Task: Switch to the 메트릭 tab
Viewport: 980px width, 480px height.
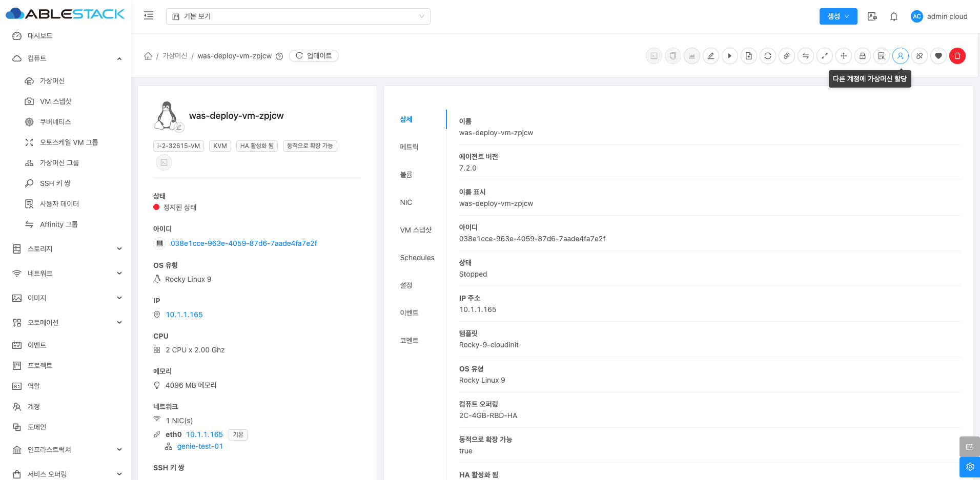Action: 409,147
